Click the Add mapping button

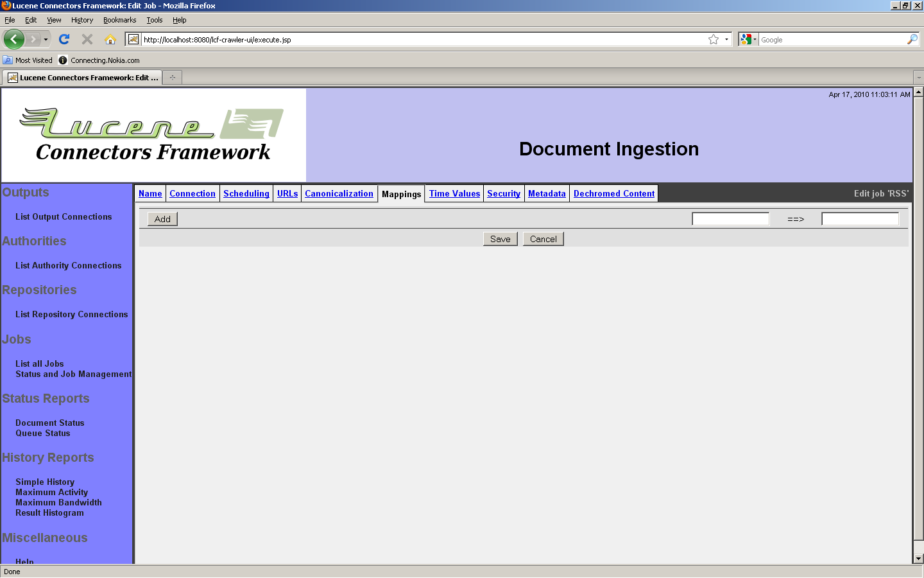pyautogui.click(x=162, y=219)
